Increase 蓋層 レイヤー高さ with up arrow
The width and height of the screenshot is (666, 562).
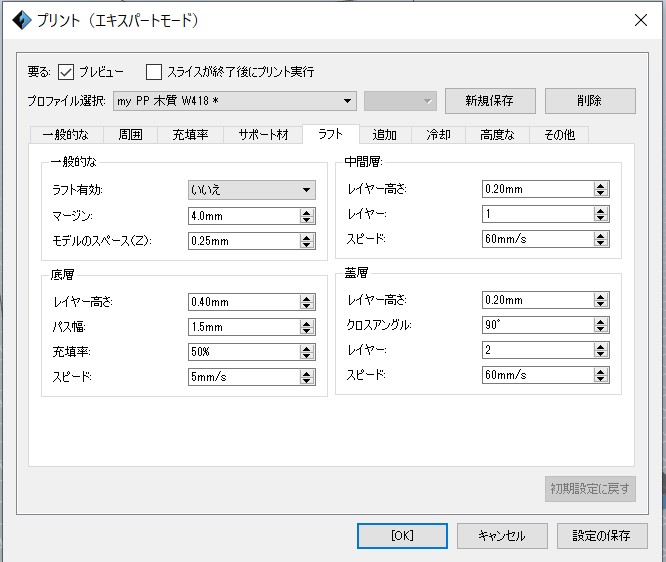600,296
